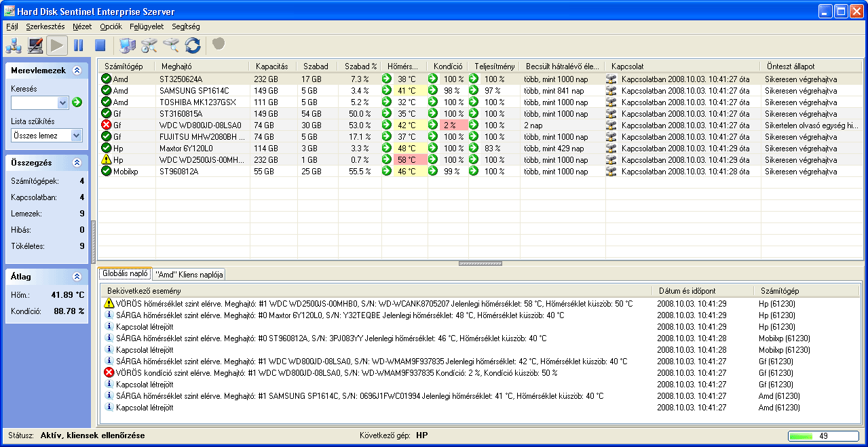Click yellow warning icon on WD2500JS row
Viewport: 868px width, 447px height.
point(106,160)
